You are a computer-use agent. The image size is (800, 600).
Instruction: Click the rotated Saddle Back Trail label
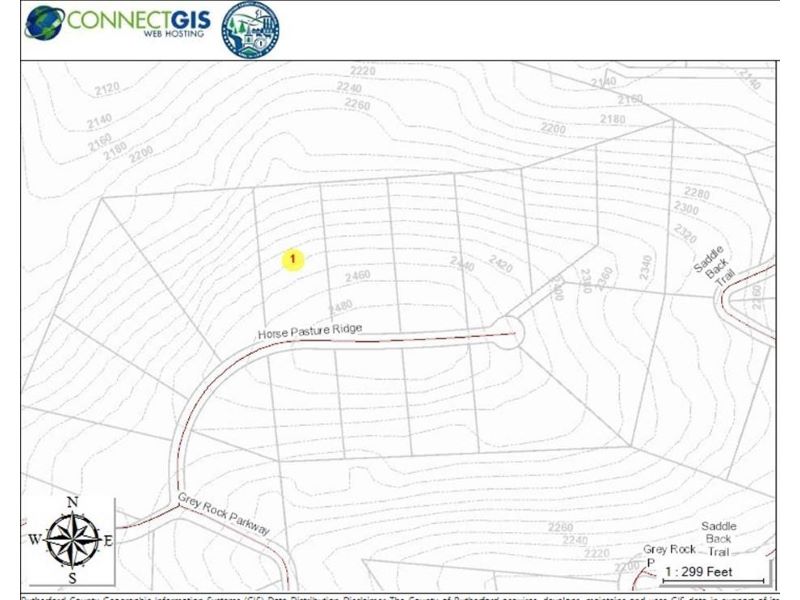(x=714, y=266)
